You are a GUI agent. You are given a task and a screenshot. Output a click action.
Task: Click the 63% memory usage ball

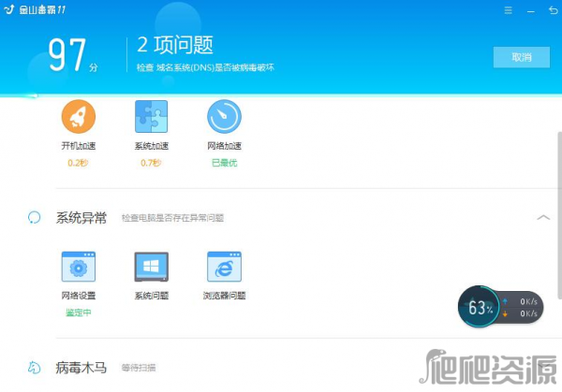click(479, 307)
